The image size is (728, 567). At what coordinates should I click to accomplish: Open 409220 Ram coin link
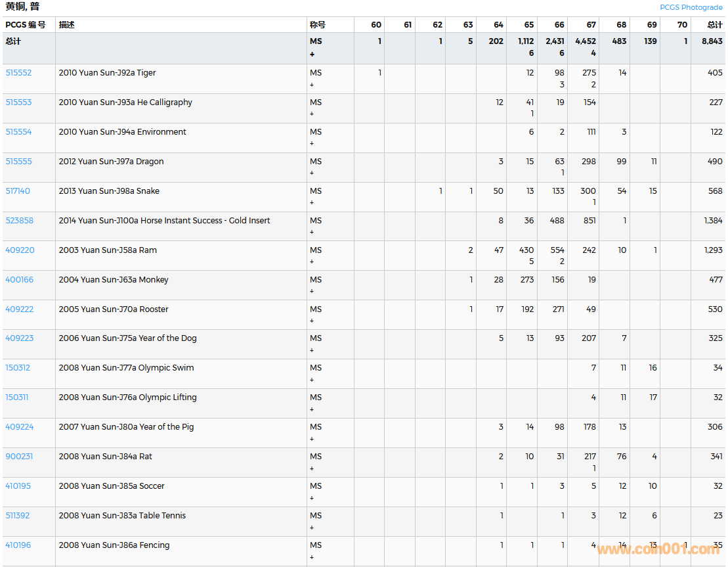[20, 250]
